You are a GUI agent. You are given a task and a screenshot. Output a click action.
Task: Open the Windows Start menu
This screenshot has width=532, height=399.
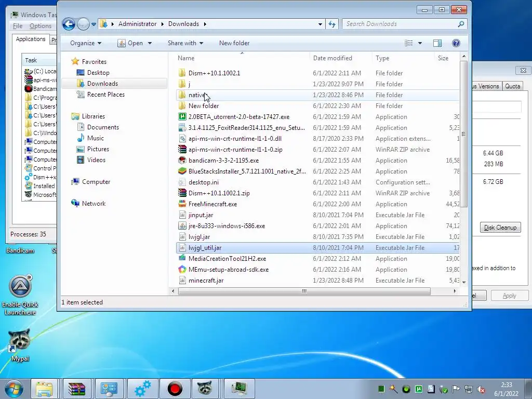coord(14,389)
